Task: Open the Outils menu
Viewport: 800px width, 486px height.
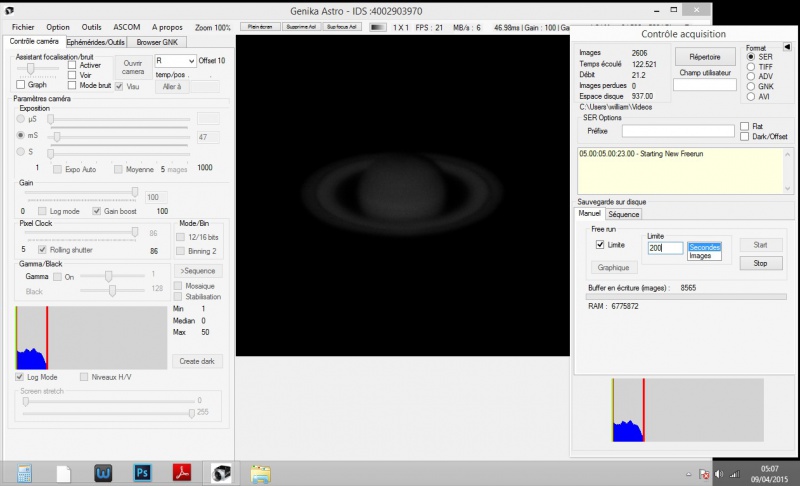Action: coord(91,27)
